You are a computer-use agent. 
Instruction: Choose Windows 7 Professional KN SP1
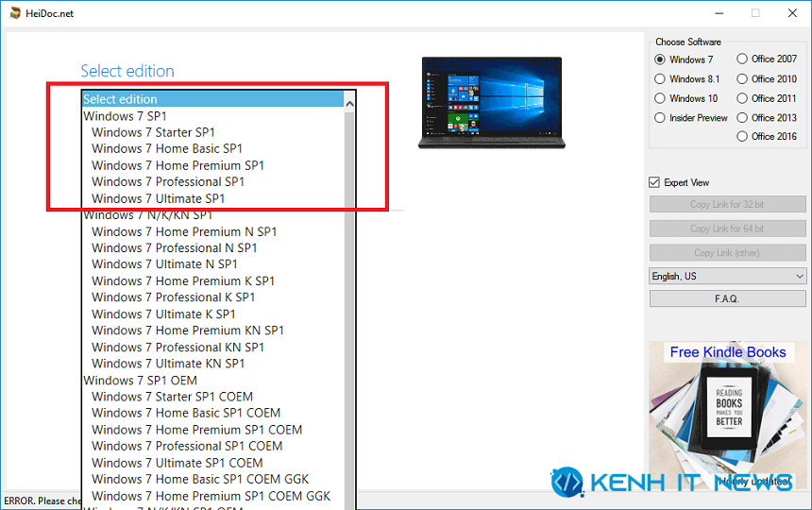(178, 348)
